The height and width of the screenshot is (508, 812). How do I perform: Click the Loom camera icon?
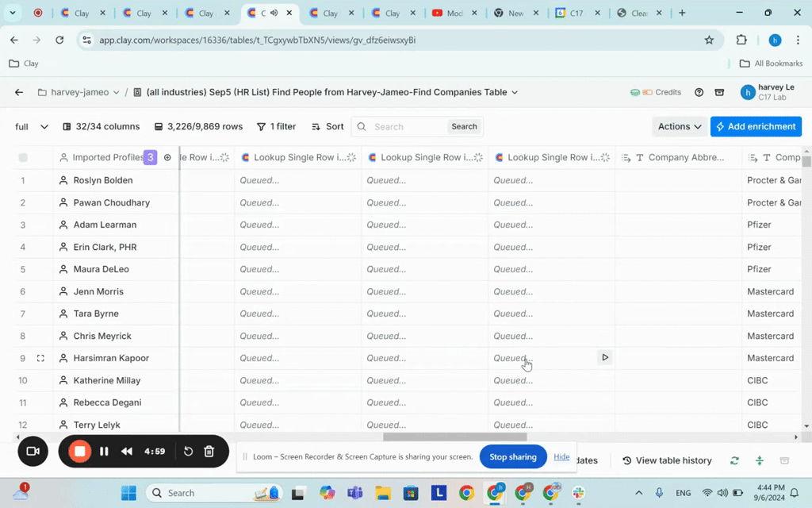click(x=33, y=452)
